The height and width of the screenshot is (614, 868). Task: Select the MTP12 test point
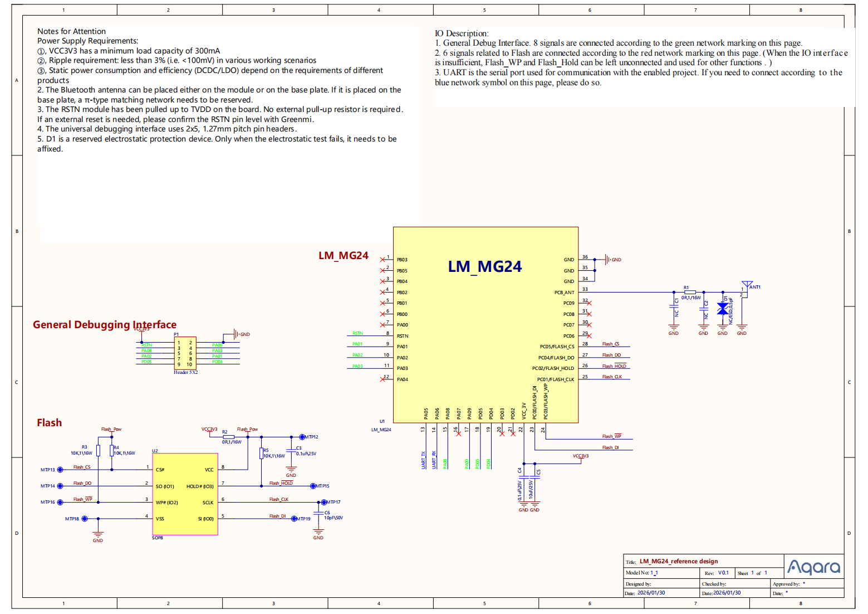pyautogui.click(x=302, y=437)
